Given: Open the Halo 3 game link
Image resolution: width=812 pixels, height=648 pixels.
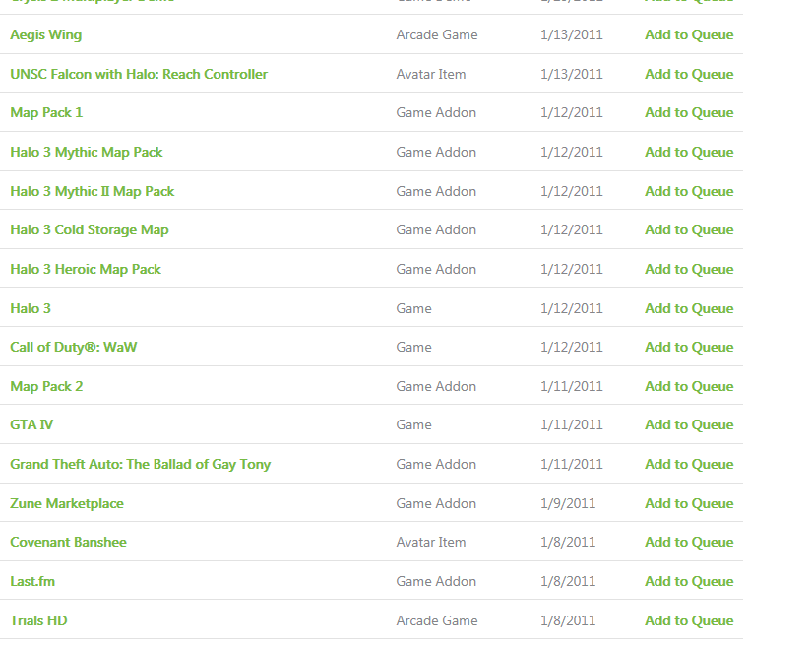Looking at the screenshot, I should pyautogui.click(x=31, y=308).
